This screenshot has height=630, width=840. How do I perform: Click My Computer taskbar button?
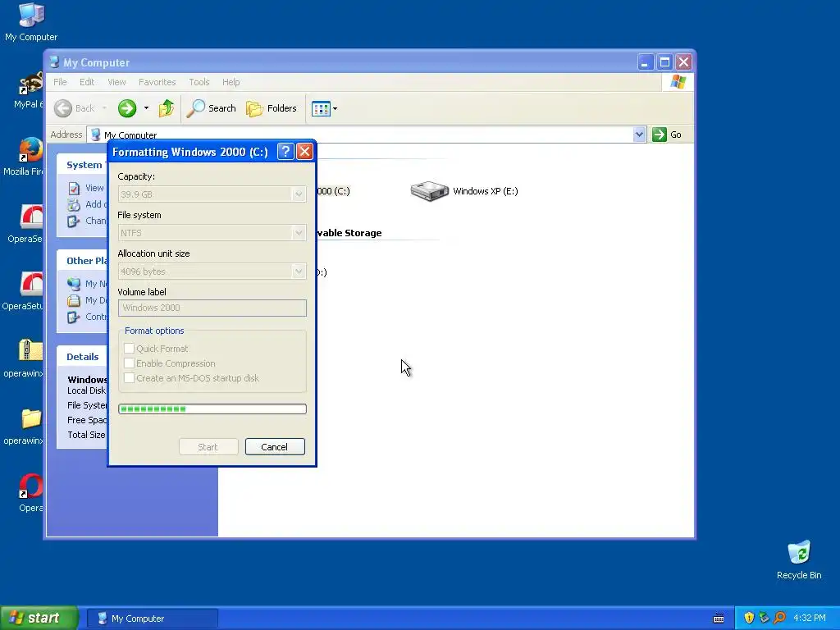click(x=153, y=619)
